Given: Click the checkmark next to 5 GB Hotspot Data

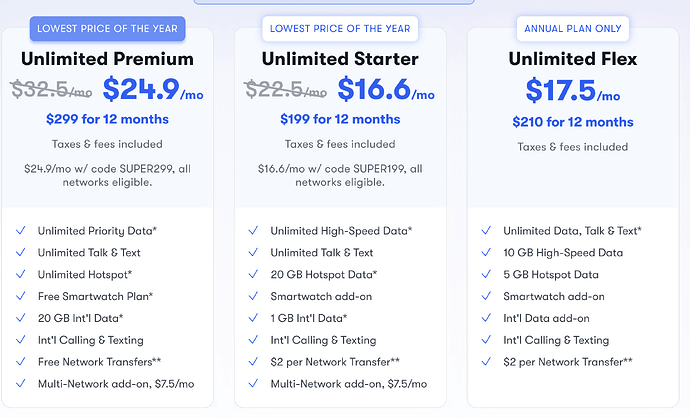Looking at the screenshot, I should point(485,275).
